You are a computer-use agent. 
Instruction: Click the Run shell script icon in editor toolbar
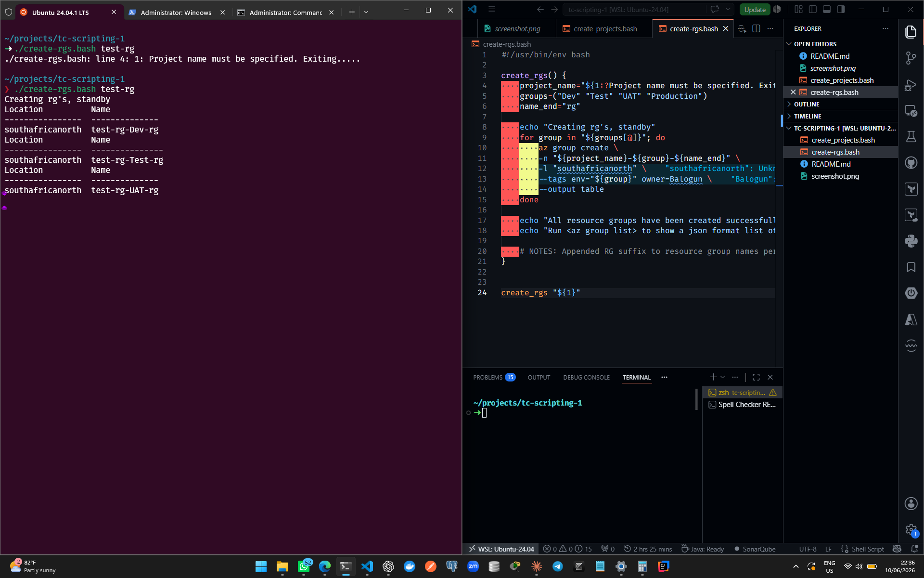pyautogui.click(x=742, y=29)
